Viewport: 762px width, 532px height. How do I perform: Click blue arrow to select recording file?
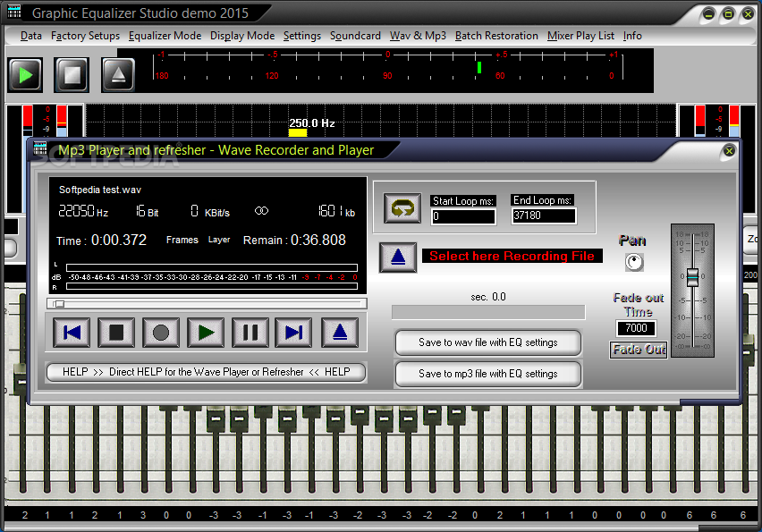(398, 257)
